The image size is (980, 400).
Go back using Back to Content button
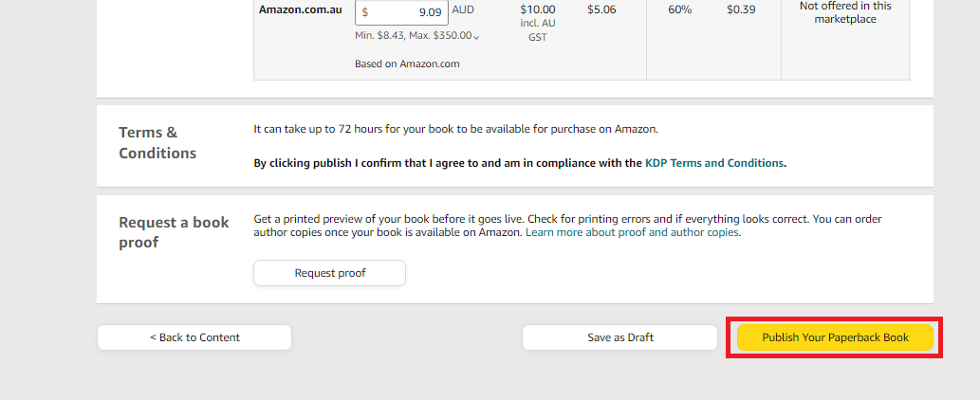194,337
